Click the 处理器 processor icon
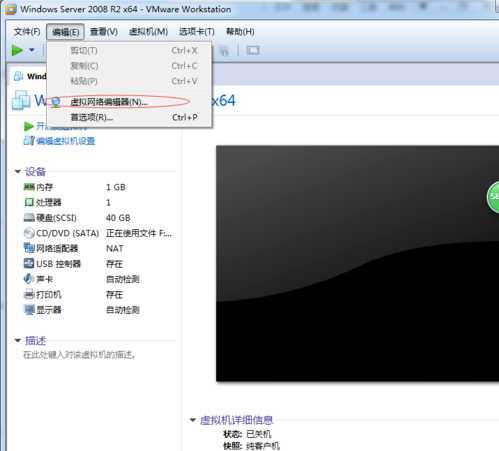The image size is (499, 451). [x=29, y=202]
